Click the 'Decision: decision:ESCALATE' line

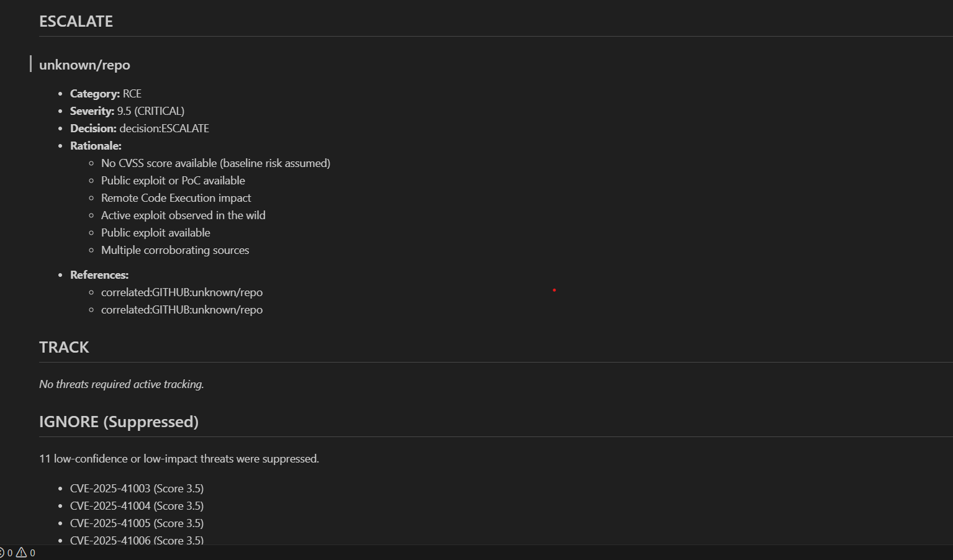coord(140,129)
